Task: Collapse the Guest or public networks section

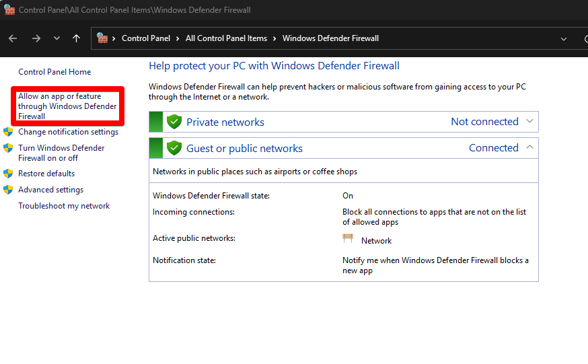Action: coord(529,147)
